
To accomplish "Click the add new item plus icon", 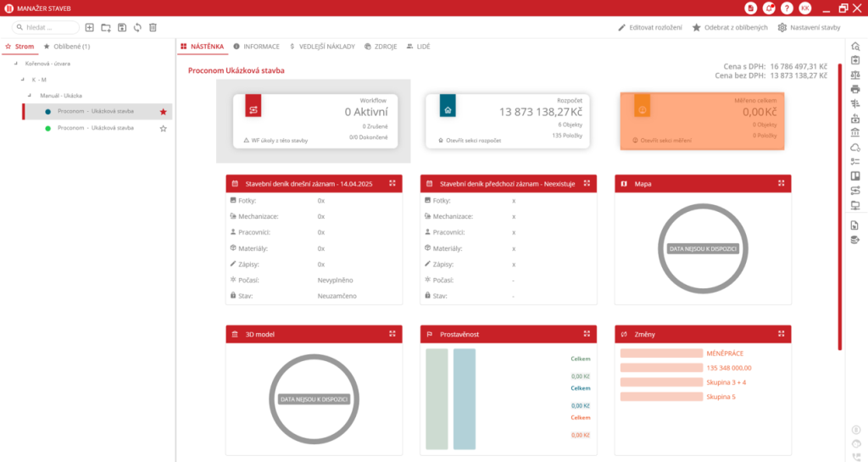I will [90, 27].
